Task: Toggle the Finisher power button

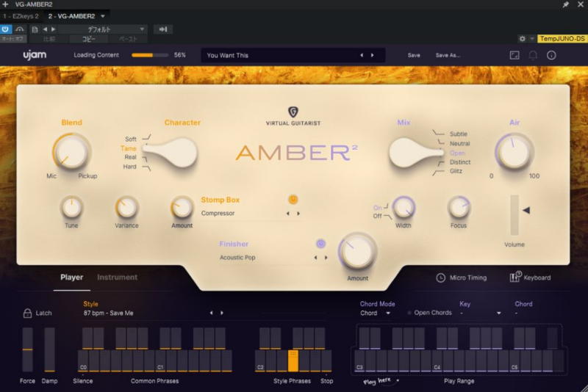Action: [x=320, y=244]
